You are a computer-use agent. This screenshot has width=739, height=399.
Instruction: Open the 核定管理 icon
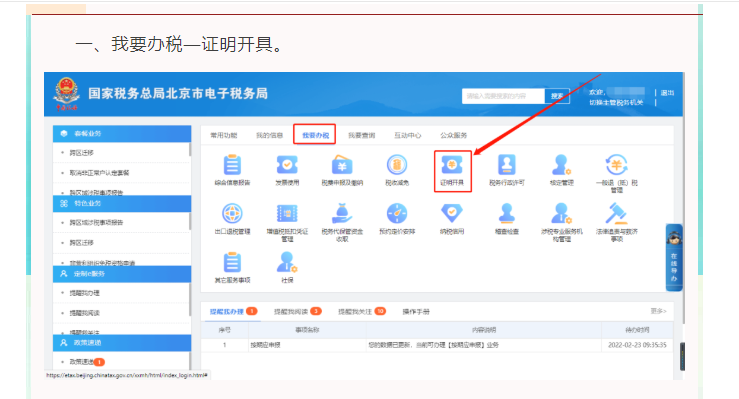561,165
